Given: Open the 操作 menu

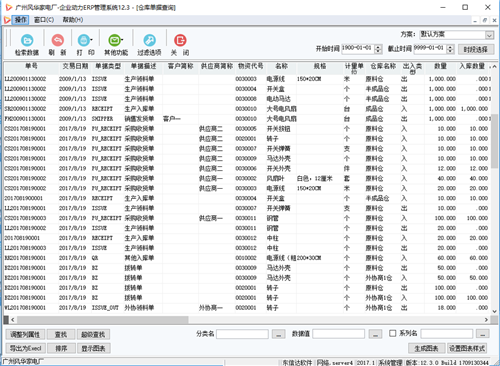Looking at the screenshot, I should (20, 20).
